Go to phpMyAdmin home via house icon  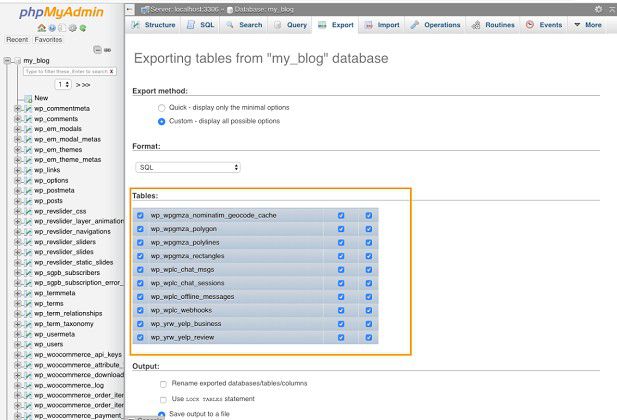click(42, 28)
